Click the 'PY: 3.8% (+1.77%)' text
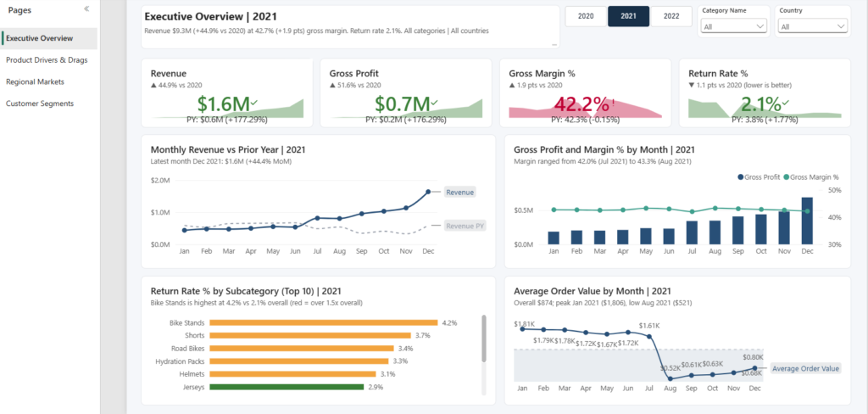 click(765, 119)
